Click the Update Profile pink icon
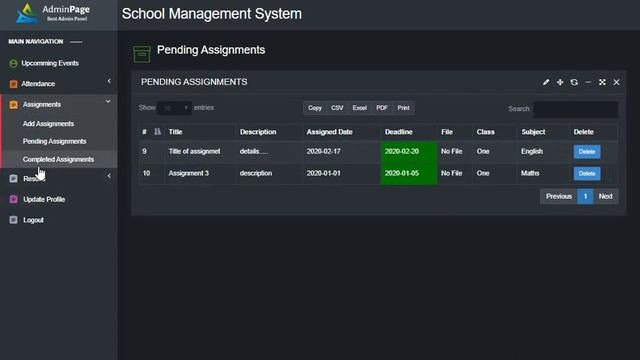The height and width of the screenshot is (360, 640). (13, 199)
